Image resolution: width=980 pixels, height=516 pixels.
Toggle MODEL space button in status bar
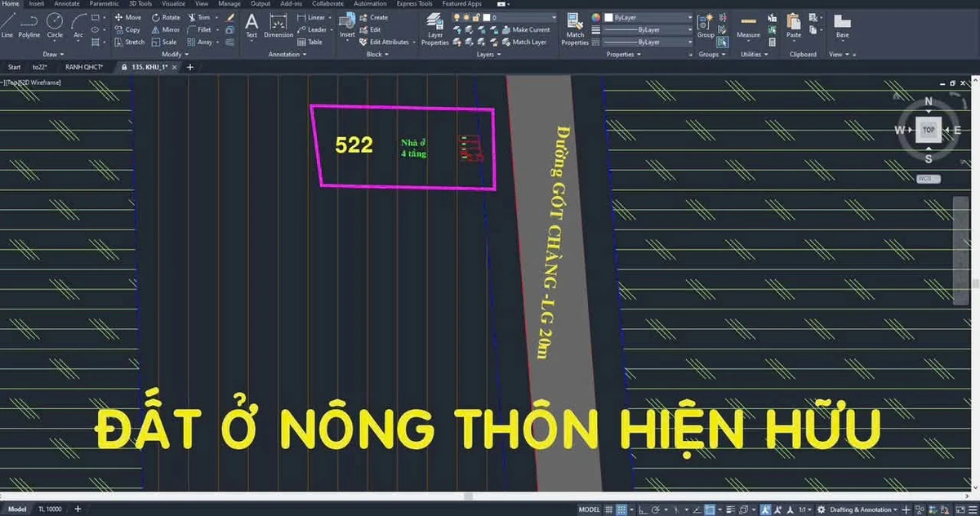click(x=589, y=509)
